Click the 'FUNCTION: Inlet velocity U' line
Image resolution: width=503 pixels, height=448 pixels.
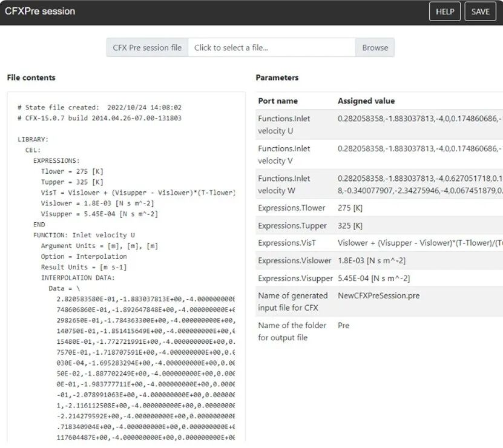coord(84,236)
